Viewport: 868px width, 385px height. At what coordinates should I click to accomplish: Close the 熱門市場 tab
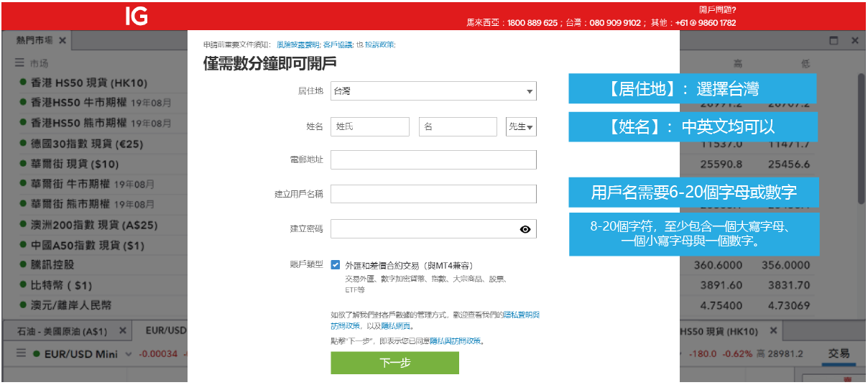tap(63, 40)
